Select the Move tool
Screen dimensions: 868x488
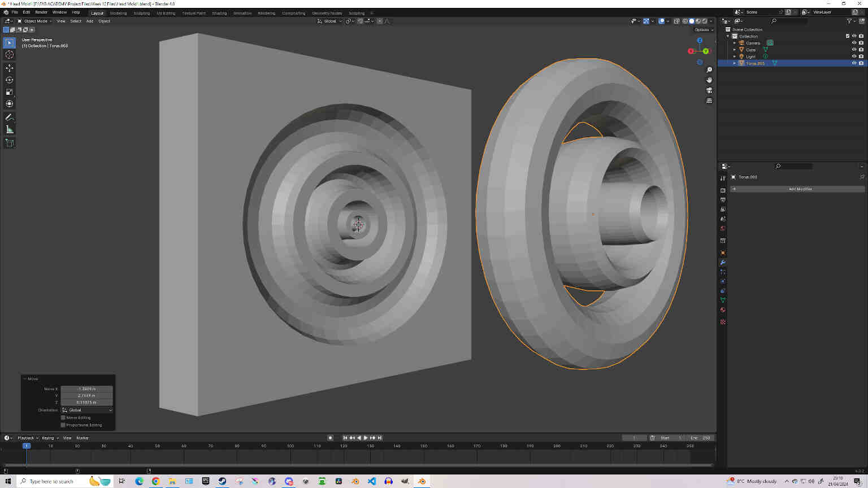click(9, 68)
